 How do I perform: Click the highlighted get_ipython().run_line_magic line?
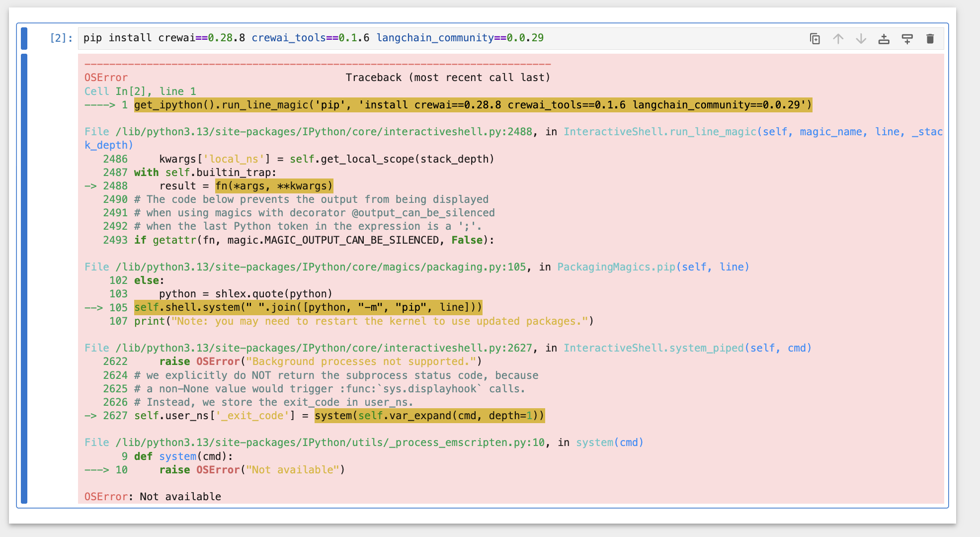pyautogui.click(x=473, y=105)
